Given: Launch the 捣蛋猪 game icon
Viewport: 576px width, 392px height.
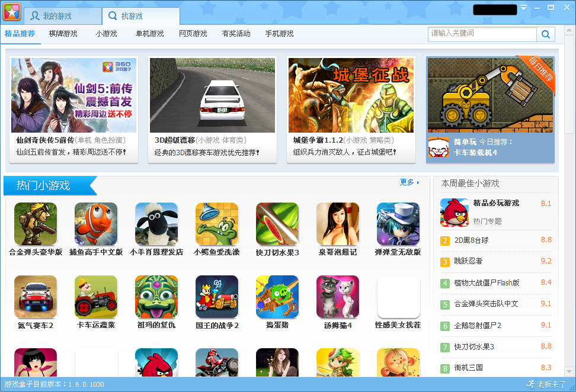Looking at the screenshot, I should point(277,297).
